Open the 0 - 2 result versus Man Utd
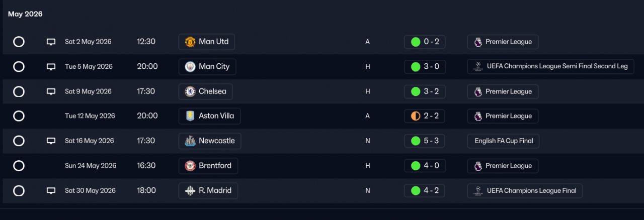The width and height of the screenshot is (644, 220). click(425, 42)
